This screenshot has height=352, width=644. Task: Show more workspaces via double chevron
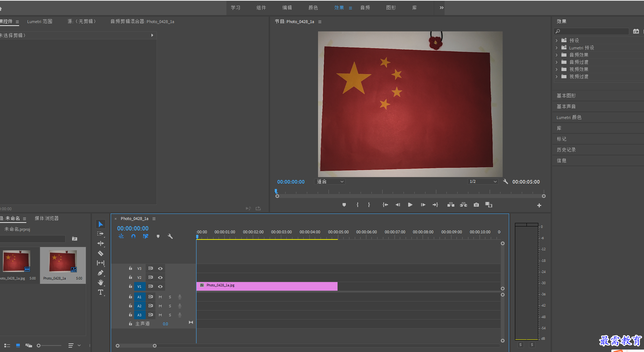pyautogui.click(x=441, y=8)
